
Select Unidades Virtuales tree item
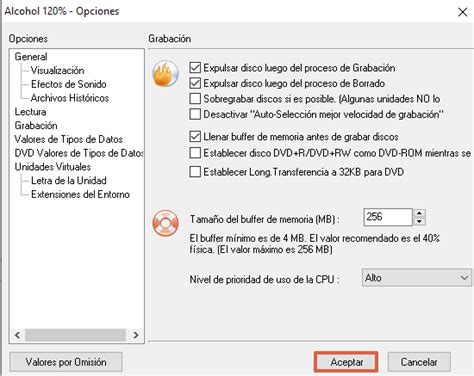pyautogui.click(x=53, y=167)
